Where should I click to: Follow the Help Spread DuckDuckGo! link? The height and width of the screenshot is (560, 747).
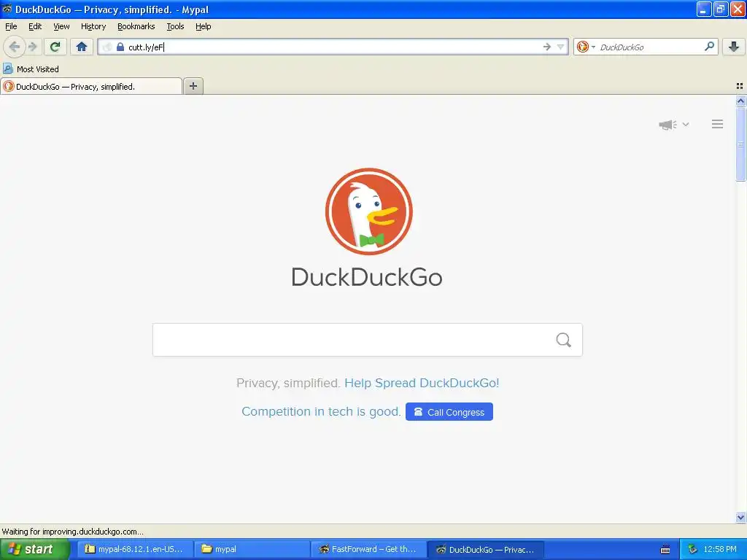point(422,383)
